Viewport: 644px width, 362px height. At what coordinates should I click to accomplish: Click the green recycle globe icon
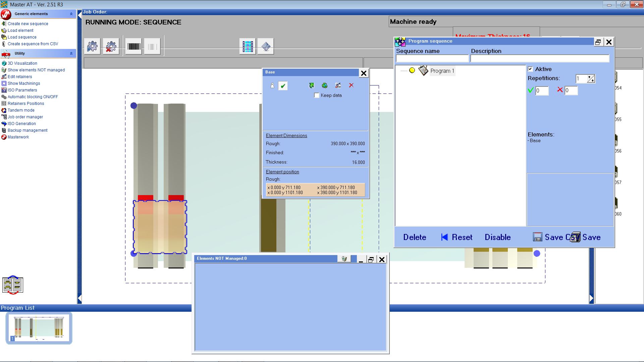coord(324,86)
